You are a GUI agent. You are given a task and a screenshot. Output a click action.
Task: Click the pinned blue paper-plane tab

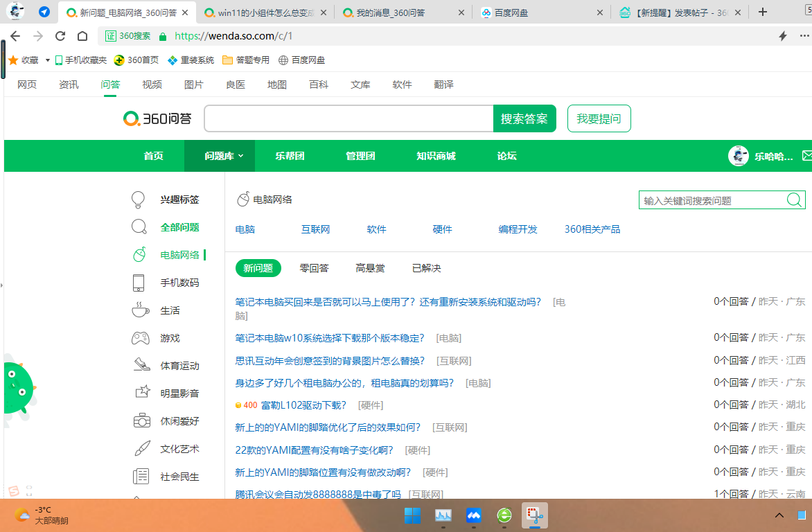(x=44, y=12)
